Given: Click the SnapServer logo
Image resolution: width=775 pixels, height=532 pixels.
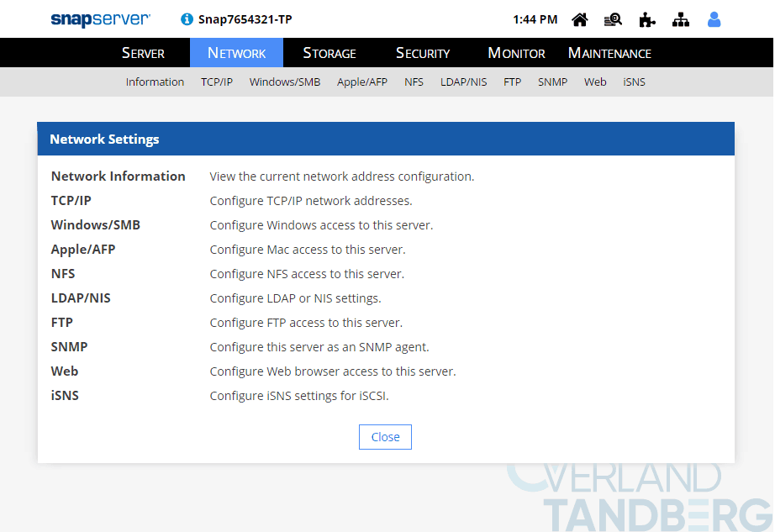Looking at the screenshot, I should pyautogui.click(x=100, y=18).
